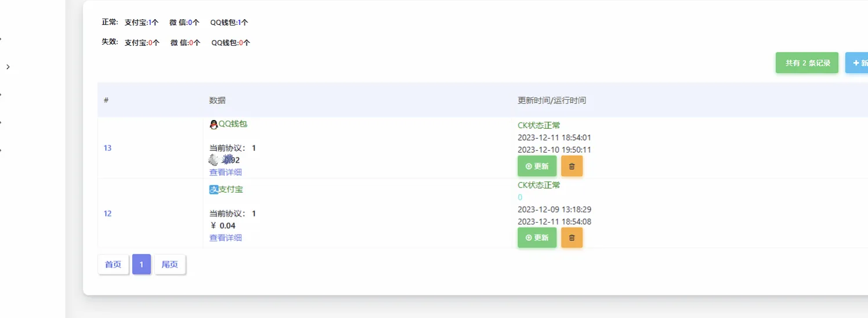
Task: Click the # column header
Action: pos(106,100)
